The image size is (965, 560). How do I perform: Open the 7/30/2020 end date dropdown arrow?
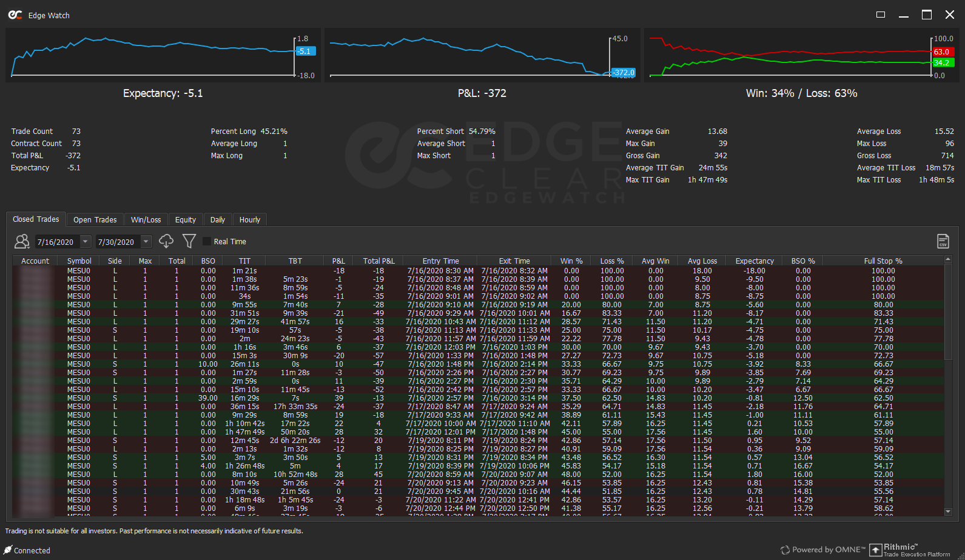coord(146,241)
